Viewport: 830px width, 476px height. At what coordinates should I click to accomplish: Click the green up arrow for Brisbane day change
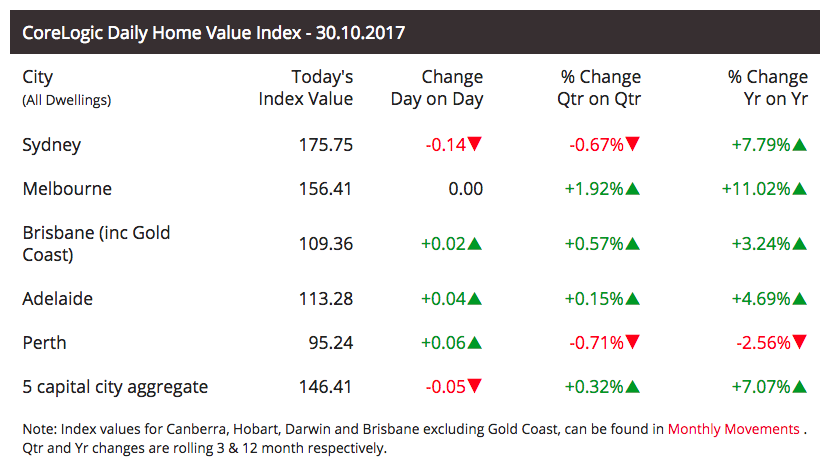click(475, 243)
